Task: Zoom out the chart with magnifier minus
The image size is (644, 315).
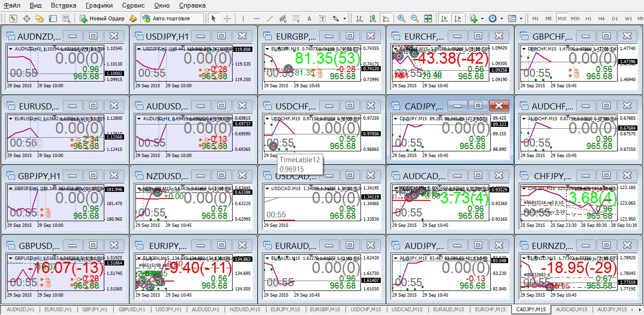Action: tap(415, 18)
